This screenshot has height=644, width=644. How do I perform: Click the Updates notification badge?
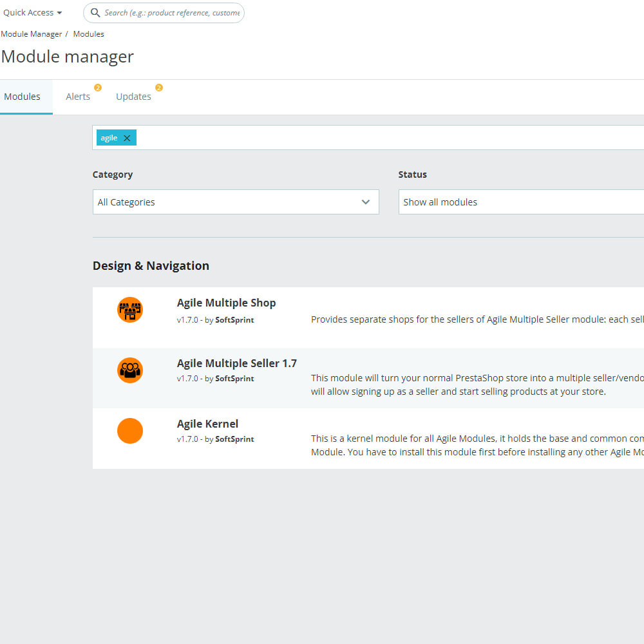click(x=159, y=88)
